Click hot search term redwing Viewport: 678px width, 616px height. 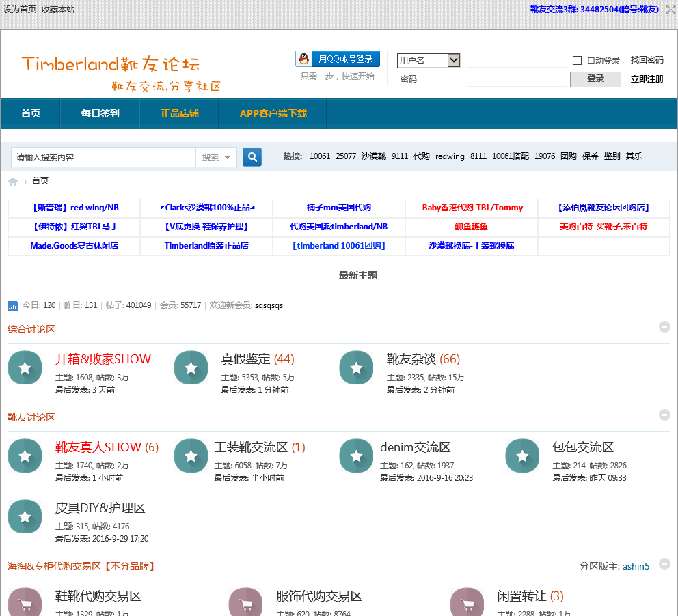tap(450, 156)
